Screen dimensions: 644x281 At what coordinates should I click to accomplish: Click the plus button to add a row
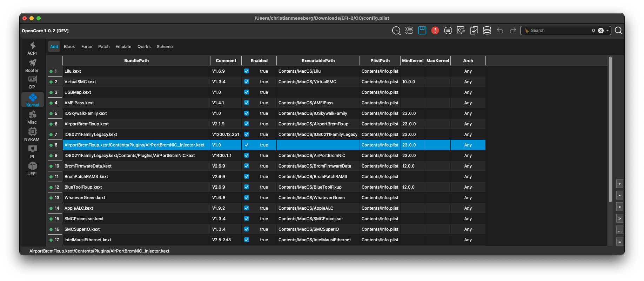click(x=620, y=184)
